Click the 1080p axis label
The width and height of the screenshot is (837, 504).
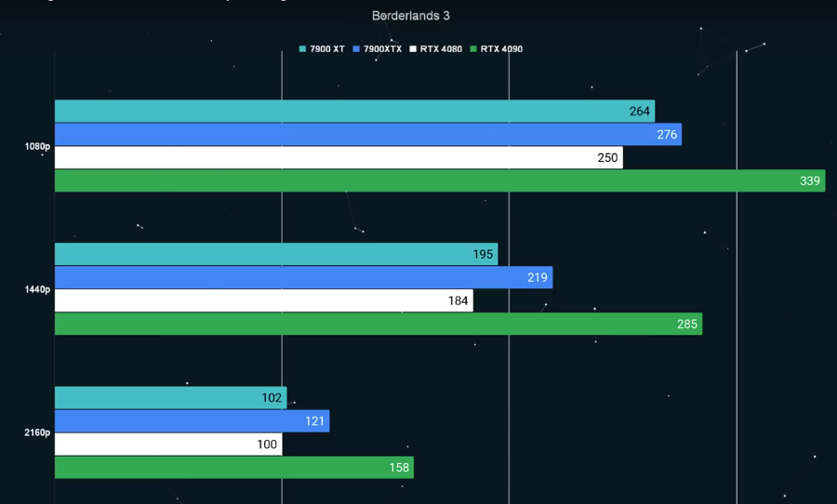point(37,146)
